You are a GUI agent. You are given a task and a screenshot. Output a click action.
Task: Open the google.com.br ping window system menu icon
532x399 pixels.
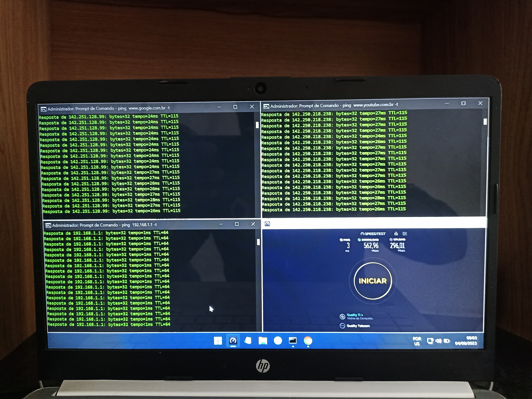pyautogui.click(x=43, y=109)
